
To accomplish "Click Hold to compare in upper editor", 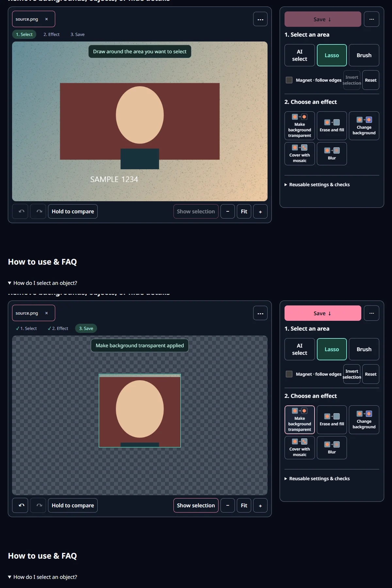I will [x=73, y=211].
